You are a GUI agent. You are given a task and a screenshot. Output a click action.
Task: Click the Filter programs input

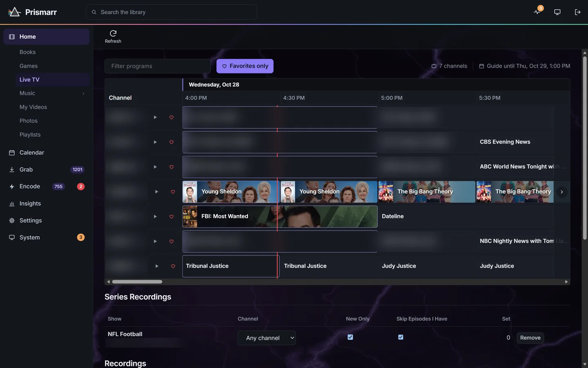click(x=158, y=66)
